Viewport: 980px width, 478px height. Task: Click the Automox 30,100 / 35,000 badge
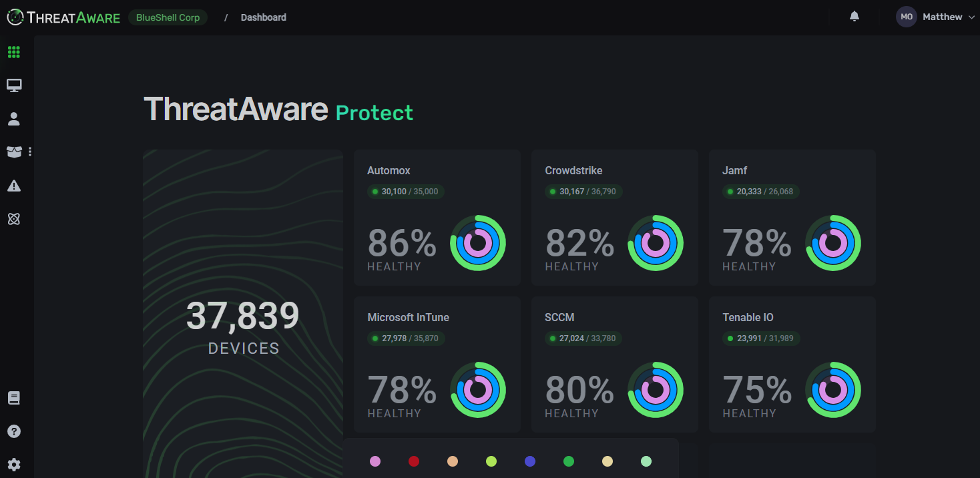tap(406, 192)
